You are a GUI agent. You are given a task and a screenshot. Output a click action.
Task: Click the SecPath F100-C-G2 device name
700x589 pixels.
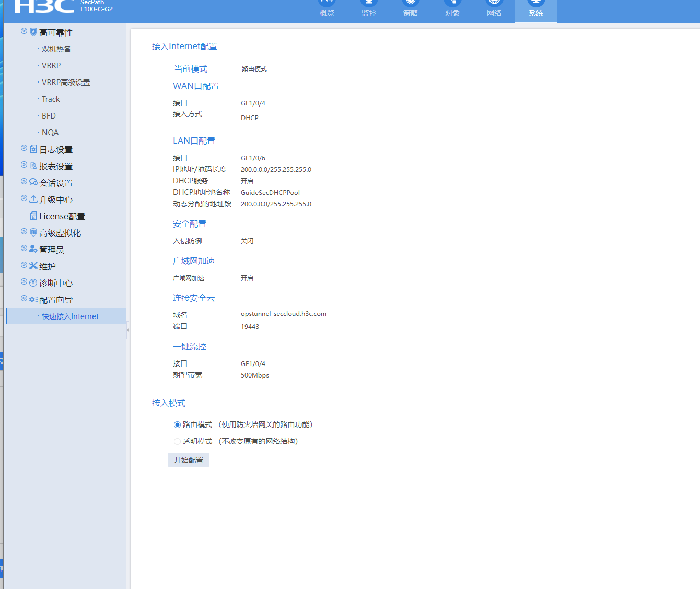(x=97, y=6)
